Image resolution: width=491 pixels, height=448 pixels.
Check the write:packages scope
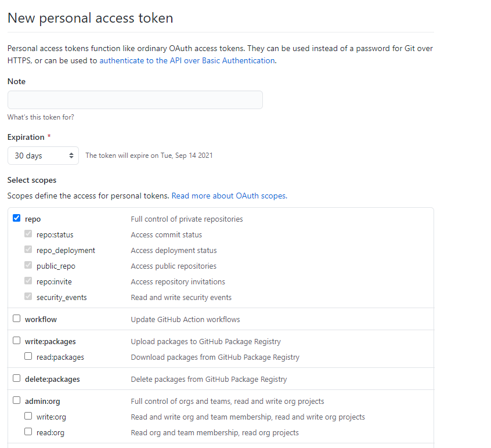16,341
